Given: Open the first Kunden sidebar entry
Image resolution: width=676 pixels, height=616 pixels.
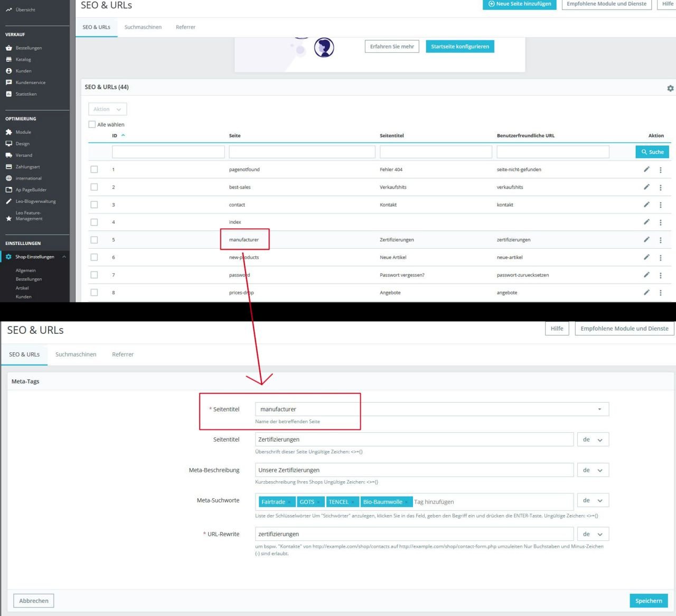Looking at the screenshot, I should [23, 71].
